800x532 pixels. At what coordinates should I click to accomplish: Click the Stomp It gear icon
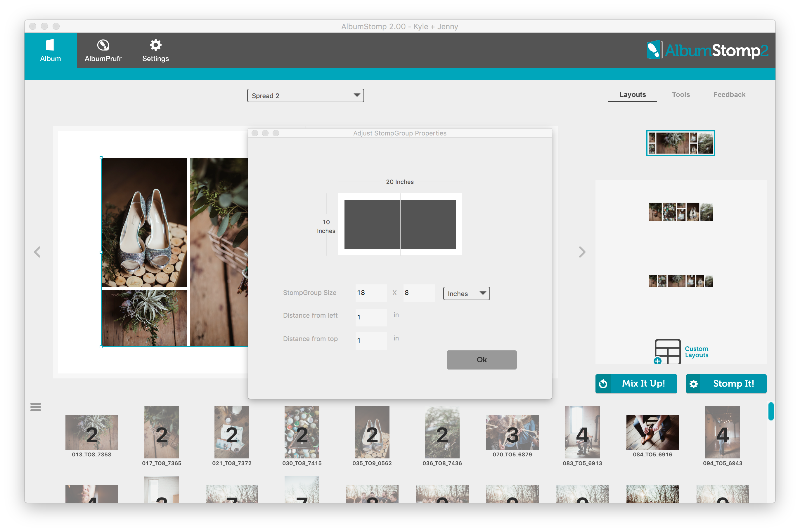693,384
